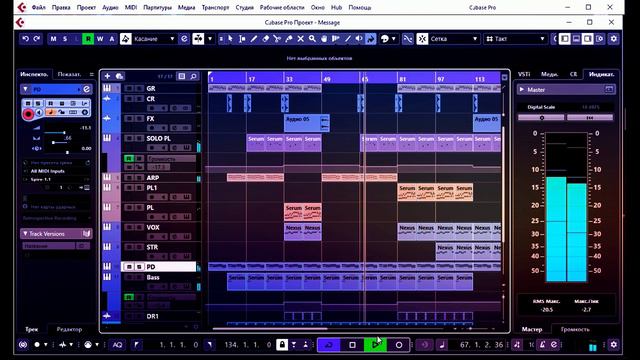Image resolution: width=640 pixels, height=360 pixels.
Task: Toggle Snap to zero crossing button
Action: point(408,39)
